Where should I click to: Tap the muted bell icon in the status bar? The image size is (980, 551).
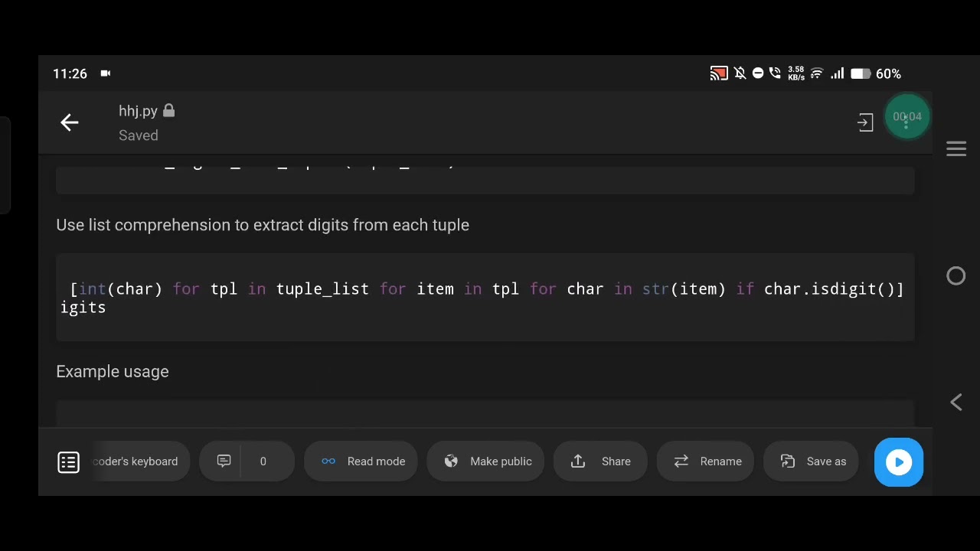(x=740, y=73)
